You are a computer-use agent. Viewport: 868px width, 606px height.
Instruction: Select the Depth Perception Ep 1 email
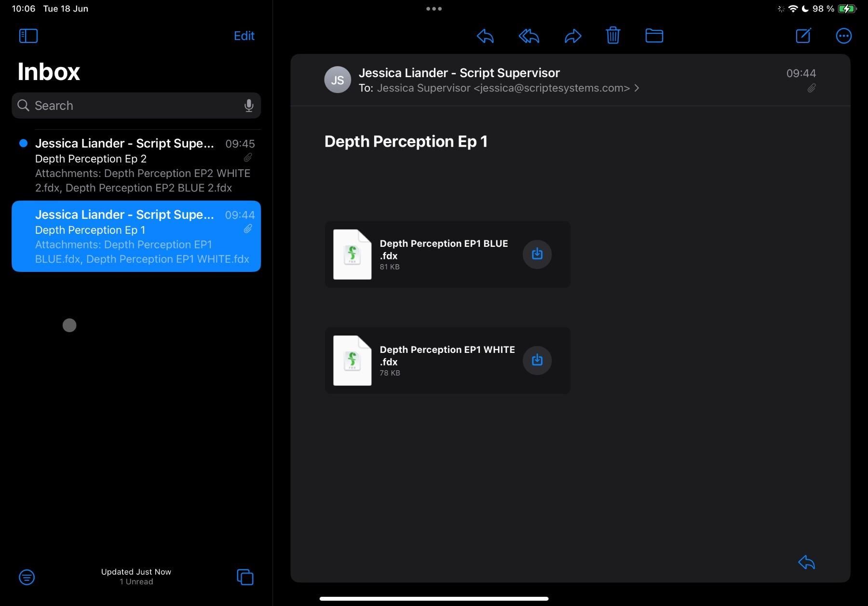(x=136, y=236)
